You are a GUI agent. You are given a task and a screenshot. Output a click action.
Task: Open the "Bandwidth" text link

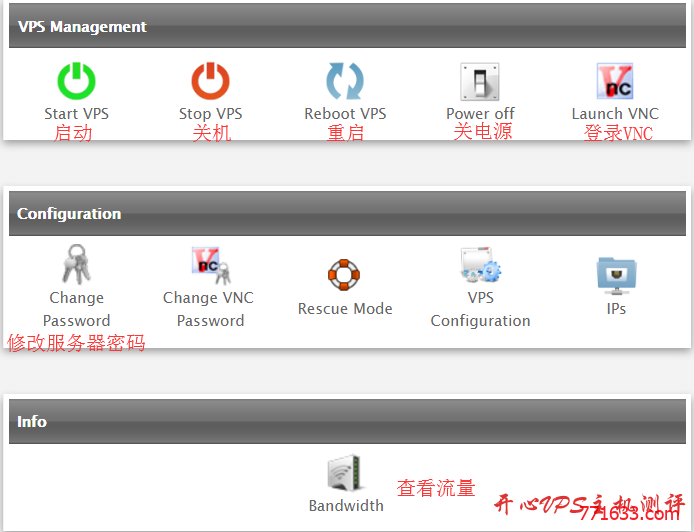point(346,506)
